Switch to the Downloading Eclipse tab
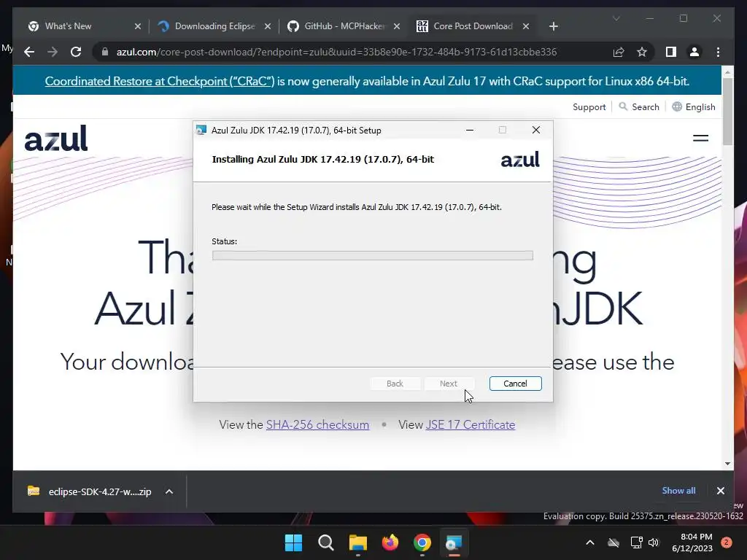 [214, 26]
